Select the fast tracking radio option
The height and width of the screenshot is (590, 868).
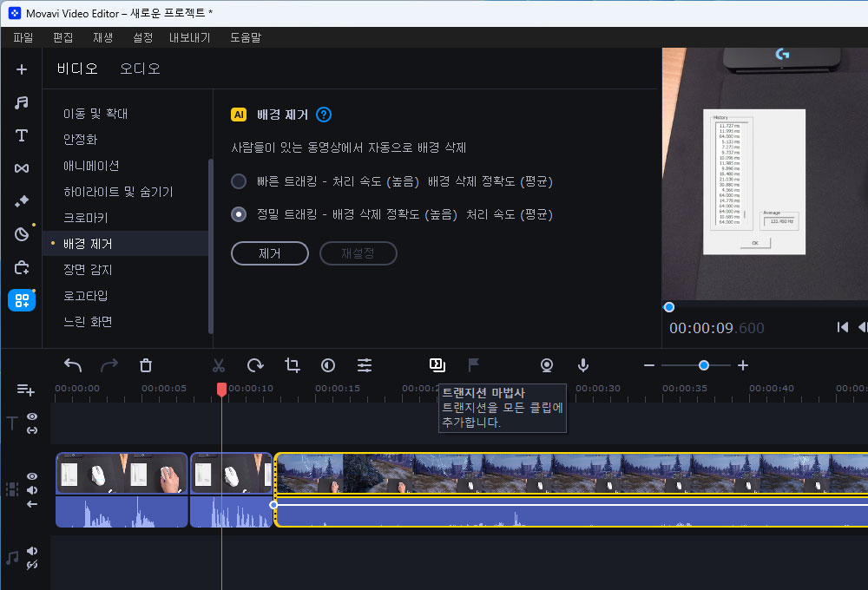[x=239, y=181]
